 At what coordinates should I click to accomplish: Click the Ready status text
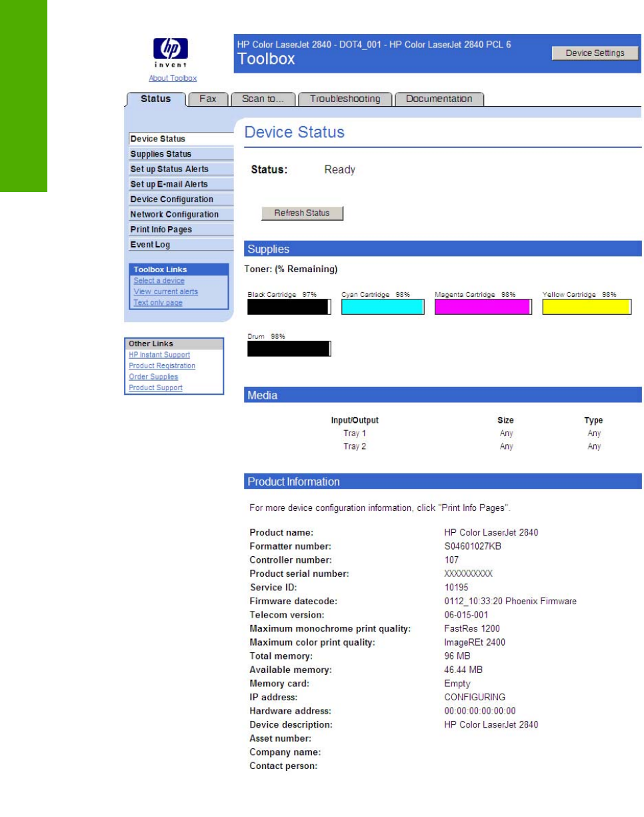pos(340,170)
